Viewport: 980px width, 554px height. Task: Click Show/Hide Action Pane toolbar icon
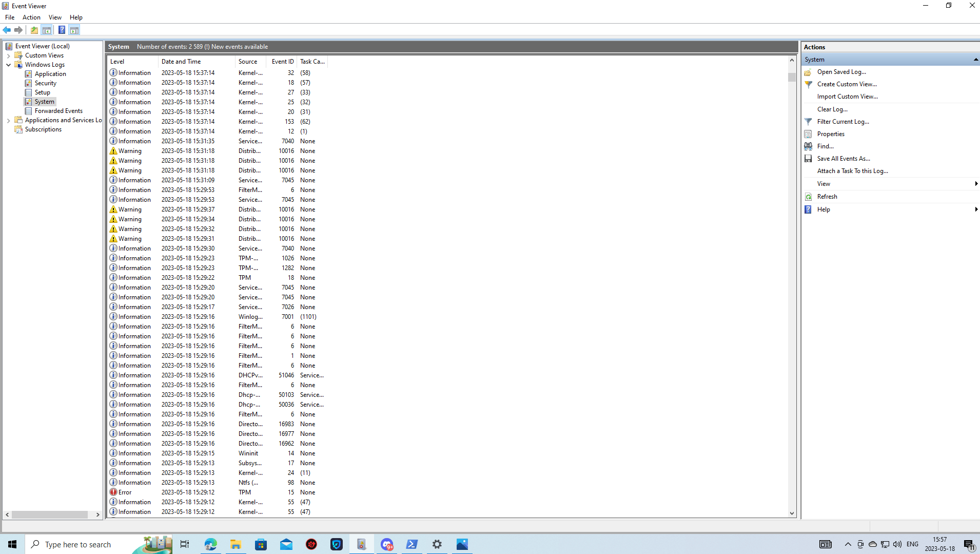click(74, 30)
